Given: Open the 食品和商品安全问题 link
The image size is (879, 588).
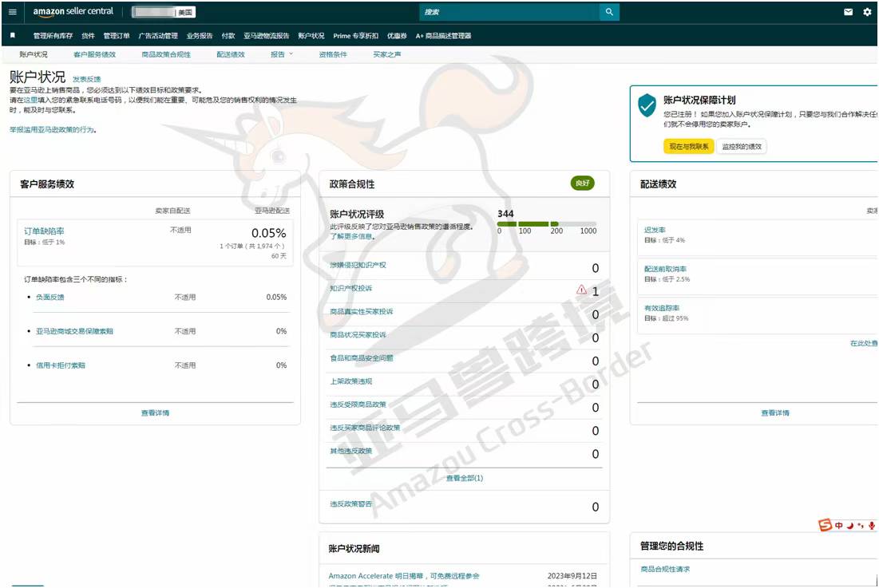Looking at the screenshot, I should pyautogui.click(x=361, y=358).
